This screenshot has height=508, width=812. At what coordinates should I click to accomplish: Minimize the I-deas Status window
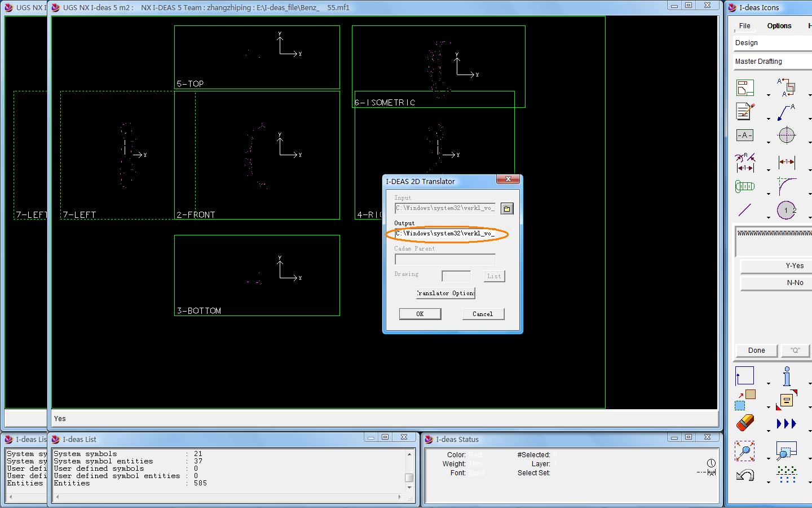coord(674,437)
